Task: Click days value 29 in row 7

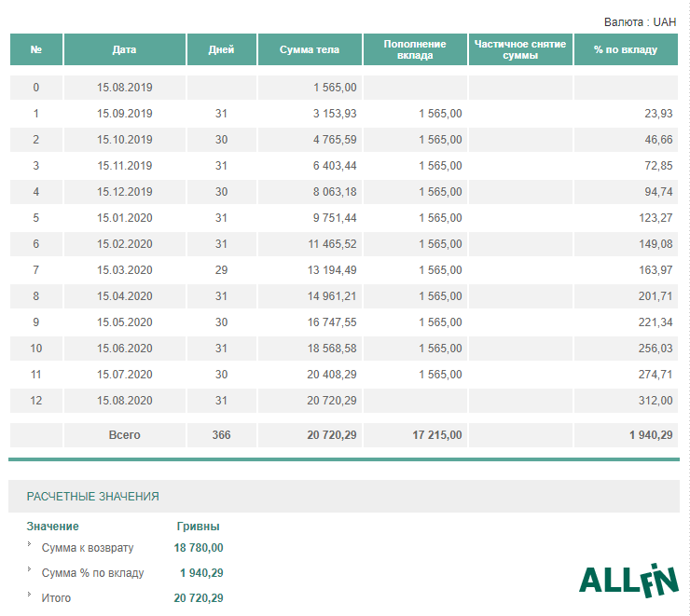Action: coord(221,270)
